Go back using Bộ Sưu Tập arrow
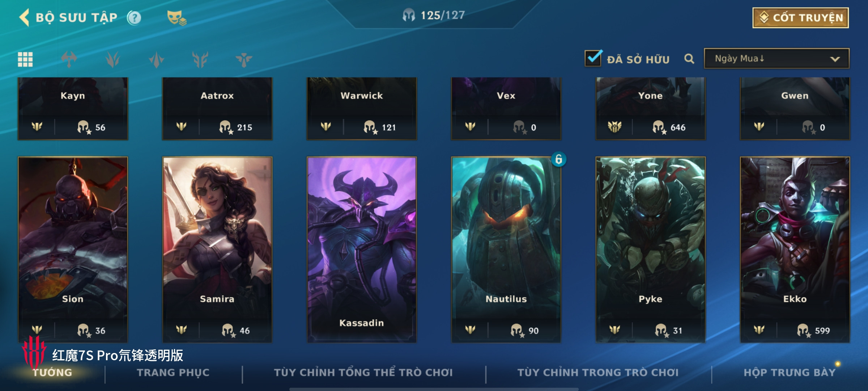Image resolution: width=868 pixels, height=391 pixels. pyautogui.click(x=25, y=17)
